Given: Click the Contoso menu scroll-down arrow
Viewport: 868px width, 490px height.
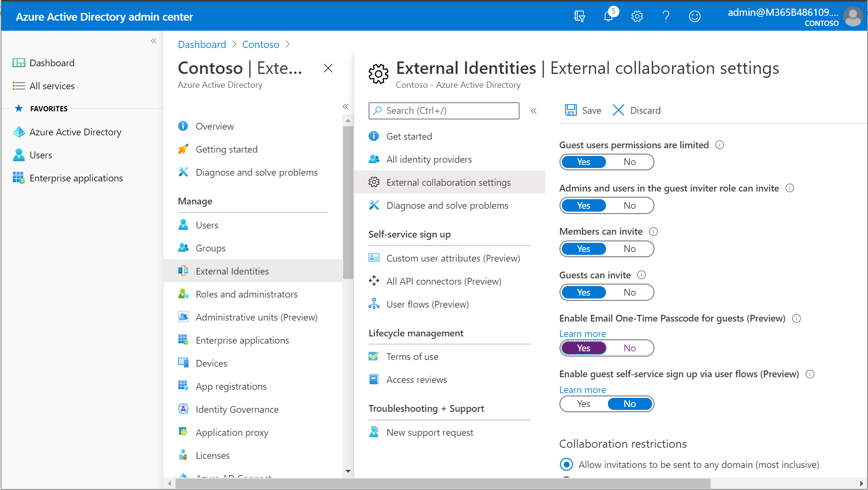Looking at the screenshot, I should [x=348, y=471].
